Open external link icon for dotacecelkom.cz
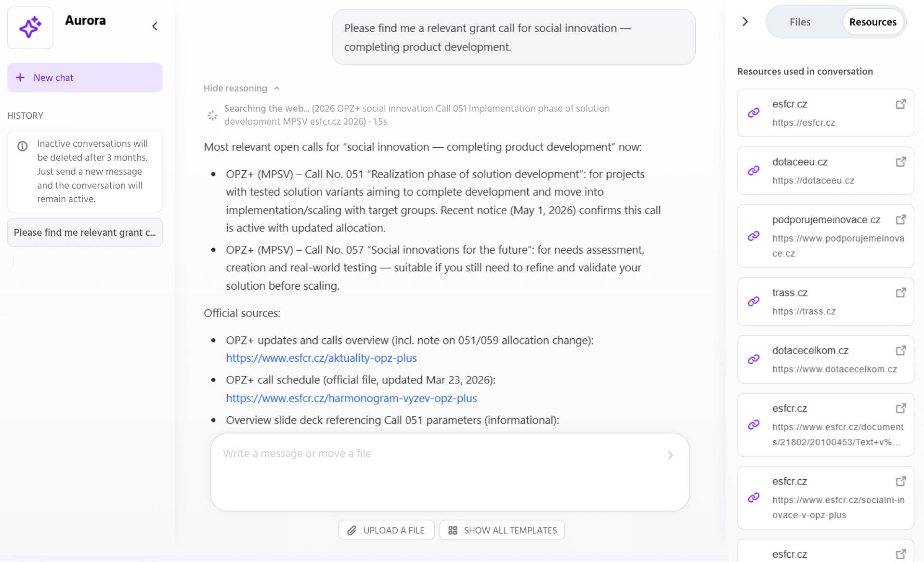The image size is (924, 562). tap(901, 351)
